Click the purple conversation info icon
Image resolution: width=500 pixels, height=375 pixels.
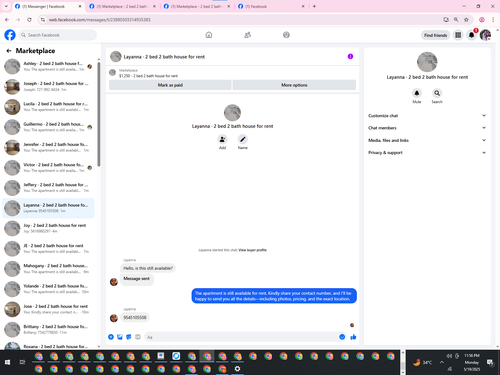(350, 56)
